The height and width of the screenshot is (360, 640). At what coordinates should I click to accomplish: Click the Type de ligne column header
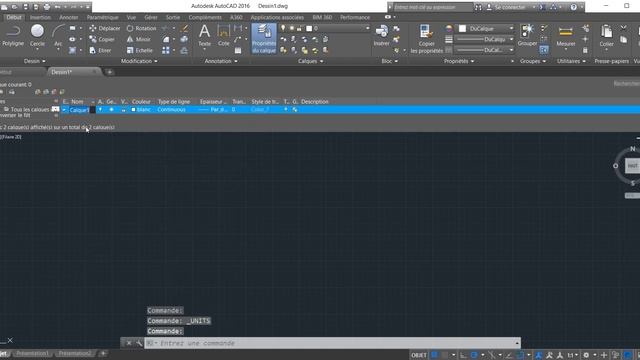[174, 102]
